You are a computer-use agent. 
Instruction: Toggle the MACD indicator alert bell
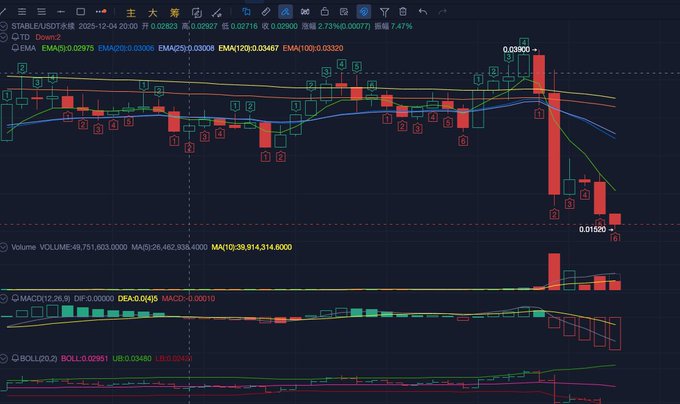[x=15, y=298]
